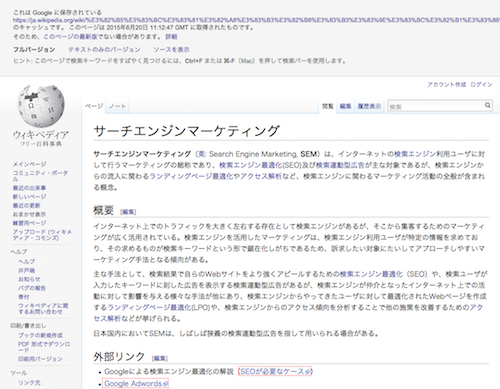The image size is (500, 389).
Task: Open メインページ in the sidebar
Action: [30, 164]
